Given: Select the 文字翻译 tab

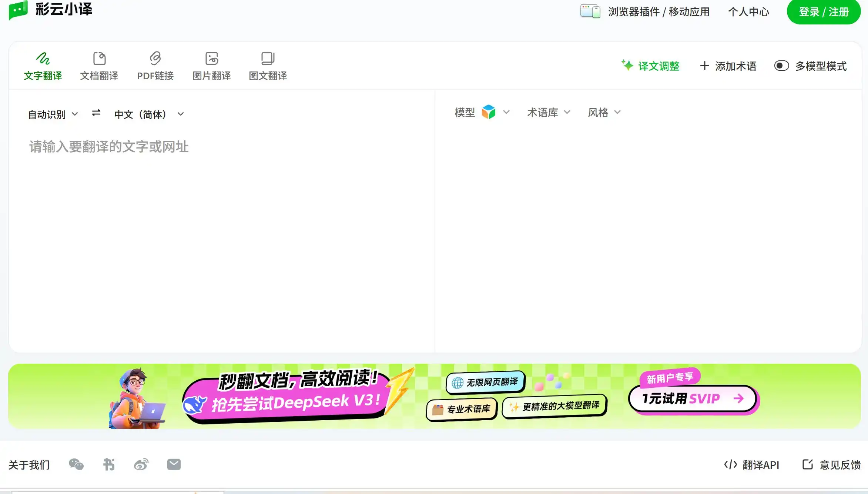Looking at the screenshot, I should [x=43, y=66].
